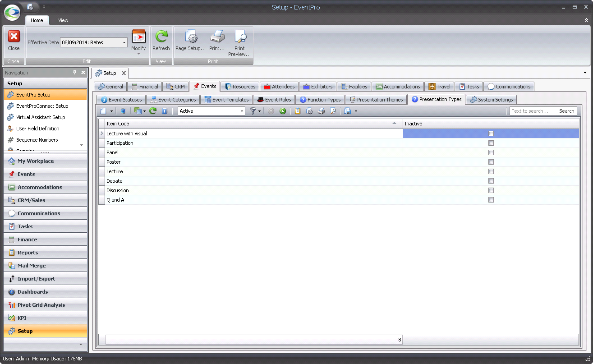Click the green move-down arrow icon
Image resolution: width=593 pixels, height=364 pixels.
pos(283,111)
